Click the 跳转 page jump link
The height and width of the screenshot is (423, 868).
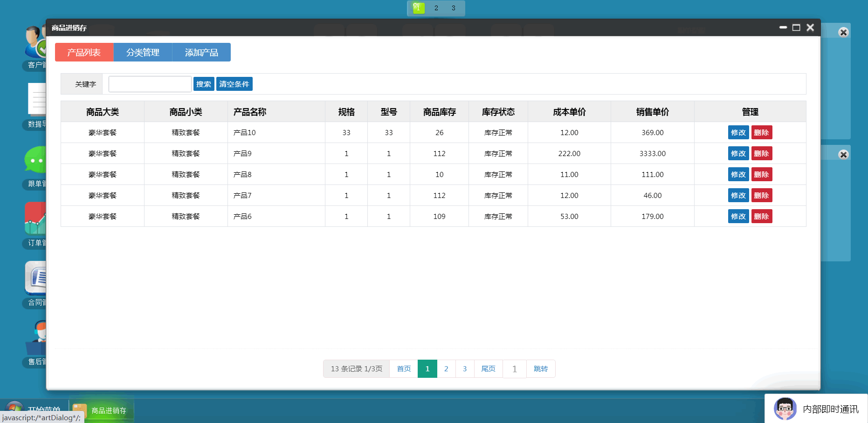[541, 368]
